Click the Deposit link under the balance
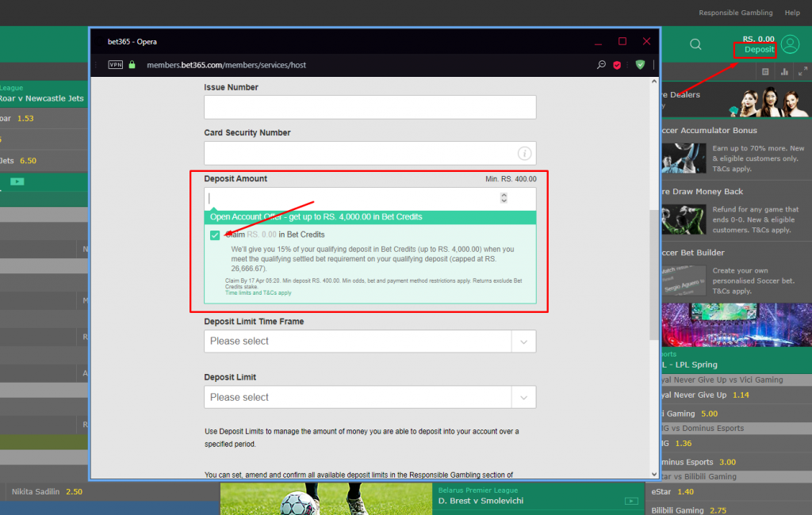The image size is (812, 515). point(759,50)
